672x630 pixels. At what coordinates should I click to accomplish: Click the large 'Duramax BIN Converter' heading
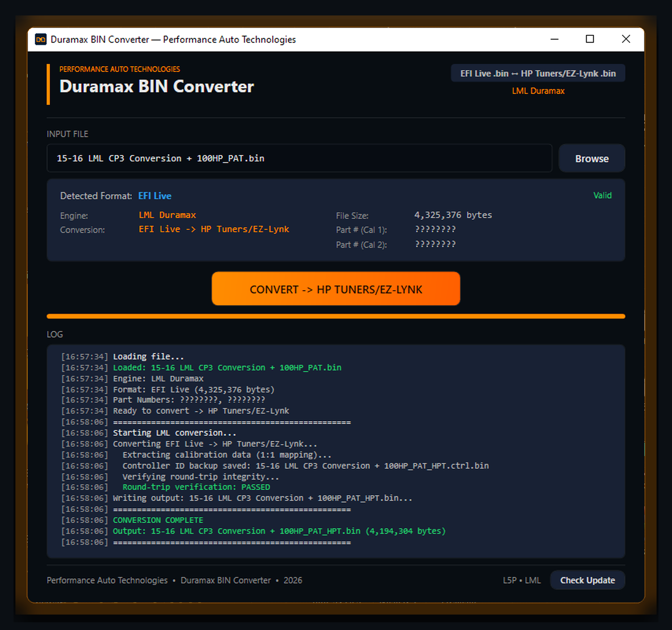pyautogui.click(x=156, y=86)
